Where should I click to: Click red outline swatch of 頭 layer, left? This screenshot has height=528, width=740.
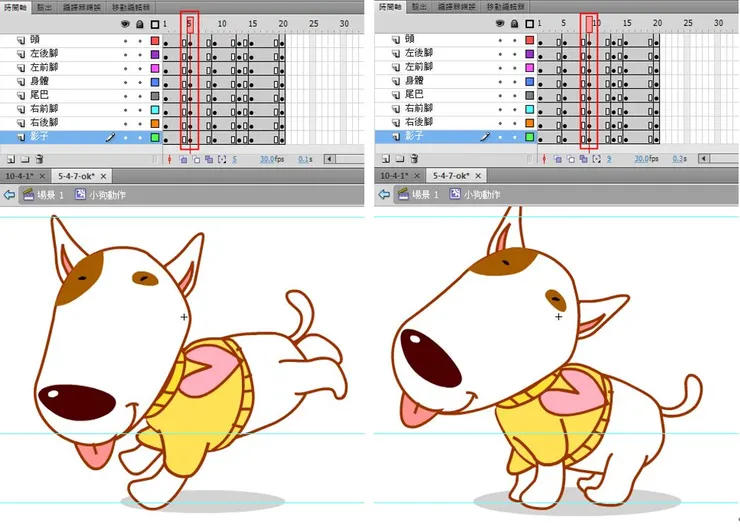(x=155, y=41)
